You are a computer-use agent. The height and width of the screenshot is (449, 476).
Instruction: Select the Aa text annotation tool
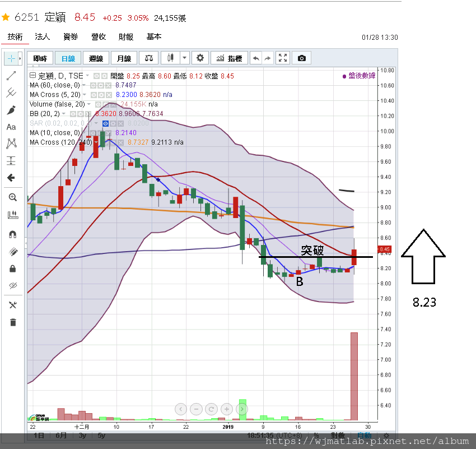click(x=11, y=127)
